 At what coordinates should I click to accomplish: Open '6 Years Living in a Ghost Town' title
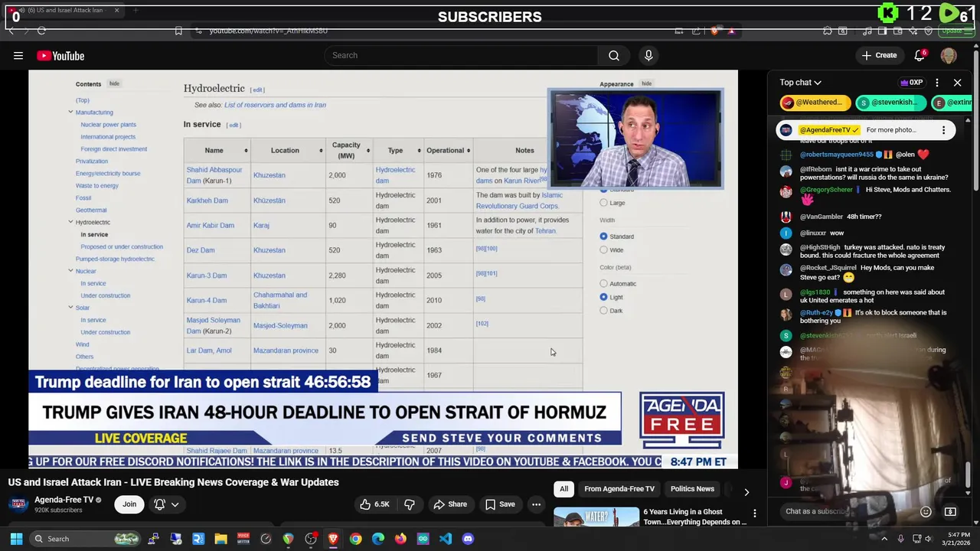pos(695,517)
